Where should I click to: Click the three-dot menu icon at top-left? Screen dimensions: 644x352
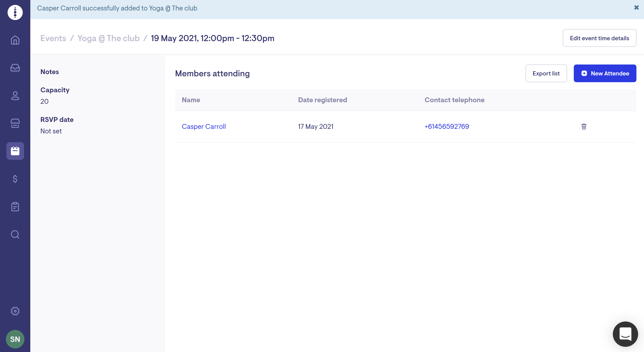pyautogui.click(x=15, y=13)
